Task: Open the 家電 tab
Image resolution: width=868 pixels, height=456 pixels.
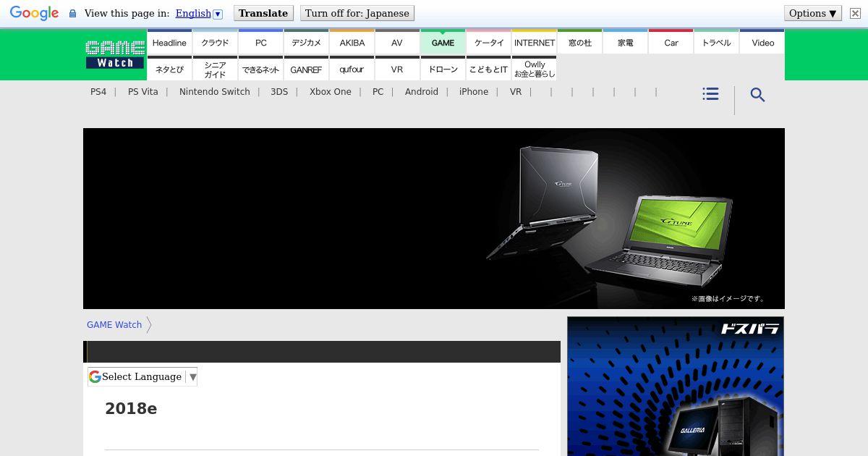Action: click(625, 42)
